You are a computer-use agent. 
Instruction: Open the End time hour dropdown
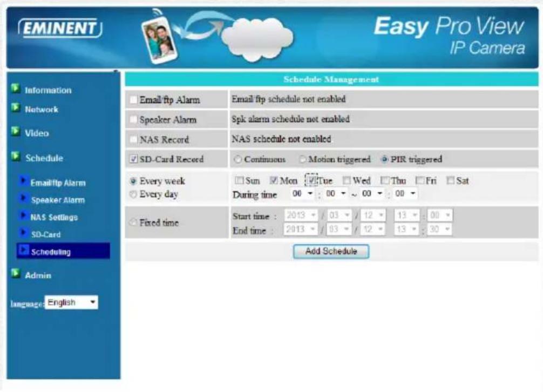coord(407,229)
